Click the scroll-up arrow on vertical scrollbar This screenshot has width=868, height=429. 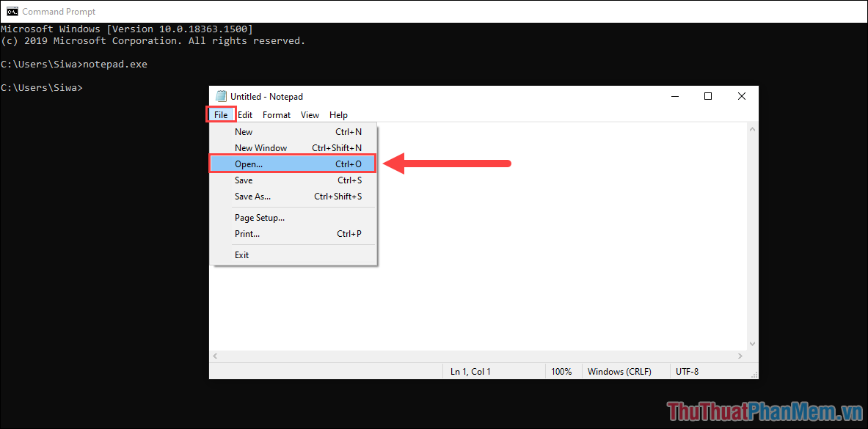click(751, 128)
